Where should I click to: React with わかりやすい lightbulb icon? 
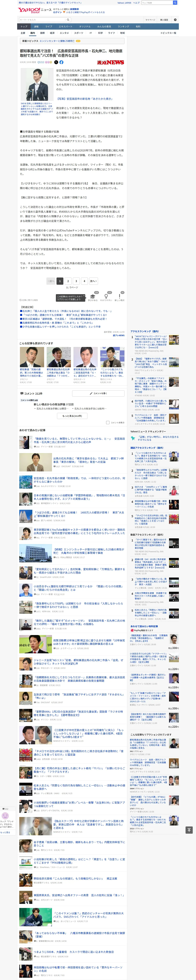(x=106, y=296)
